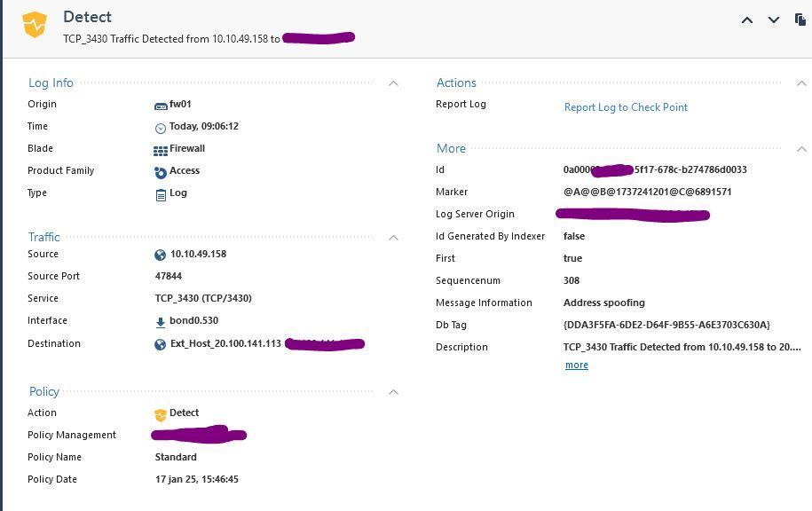Screen dimensions: 812x511
Task: Select the Ext_Host_20.100.141.113 destination value
Action: pyautogui.click(x=225, y=344)
